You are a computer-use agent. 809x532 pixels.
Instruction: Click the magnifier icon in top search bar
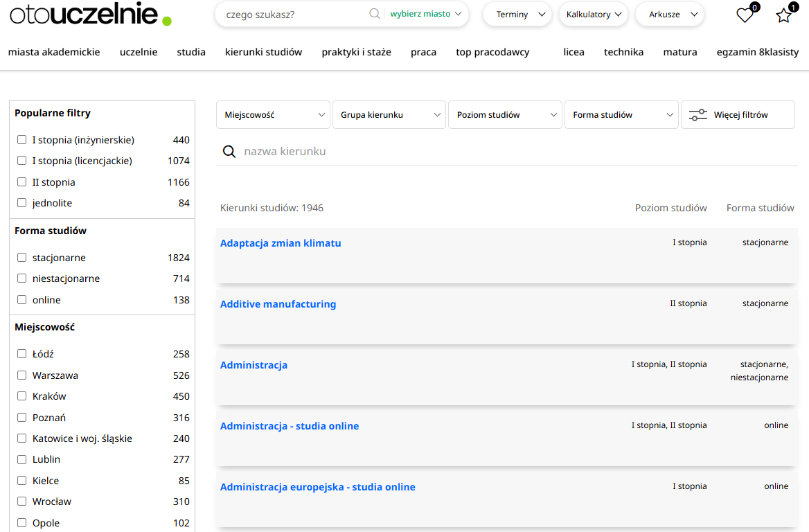coord(375,14)
